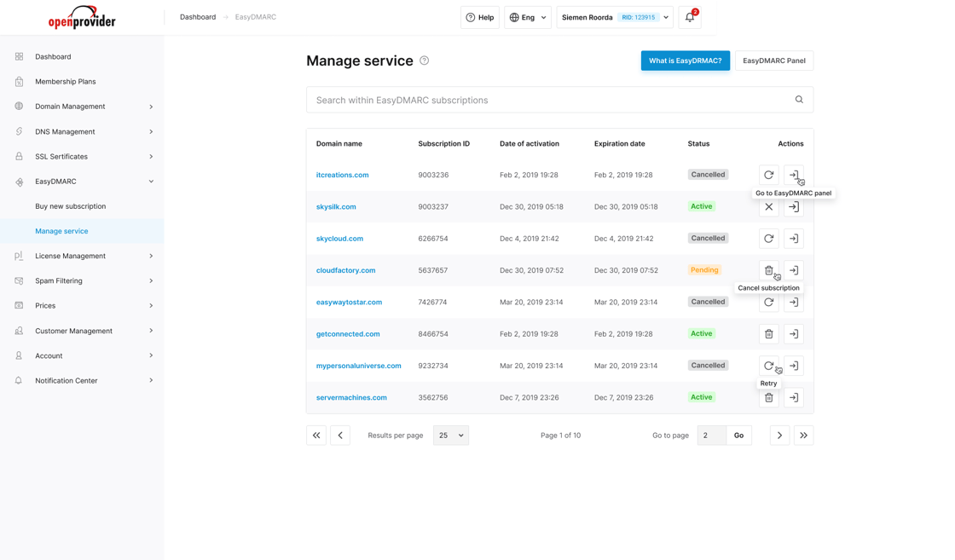
Task: Click the EasyDMARC subscriptions search field
Action: click(x=559, y=100)
